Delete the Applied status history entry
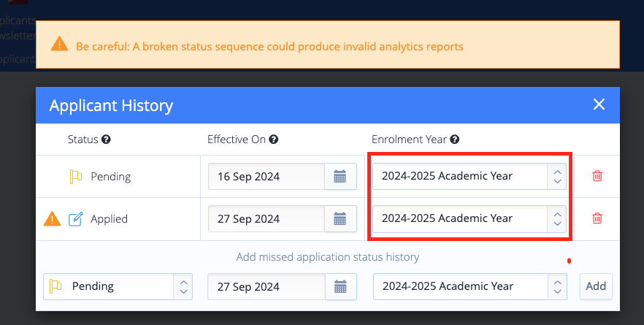The height and width of the screenshot is (325, 644). click(597, 218)
